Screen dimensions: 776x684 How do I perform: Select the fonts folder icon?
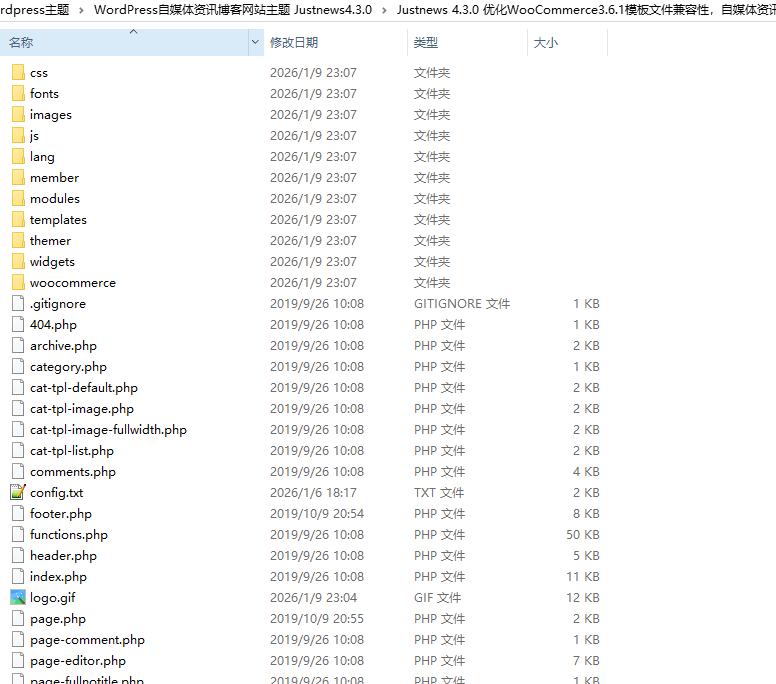[18, 93]
